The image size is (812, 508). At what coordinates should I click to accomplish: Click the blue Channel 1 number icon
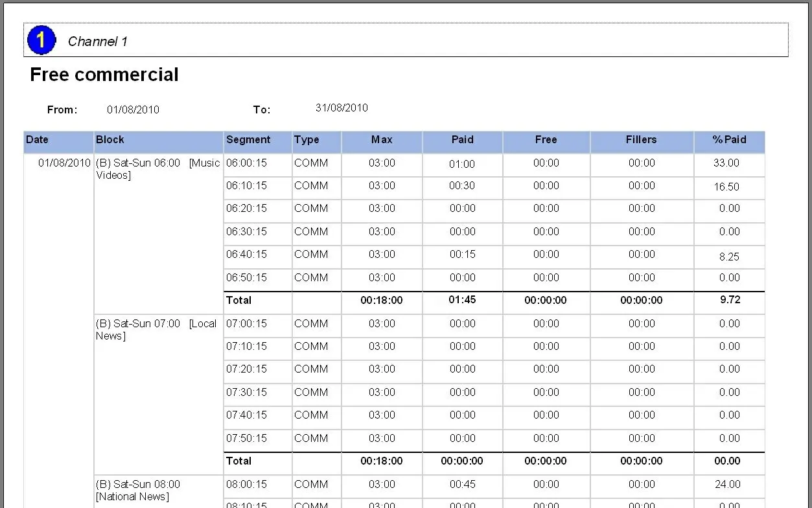[x=41, y=40]
